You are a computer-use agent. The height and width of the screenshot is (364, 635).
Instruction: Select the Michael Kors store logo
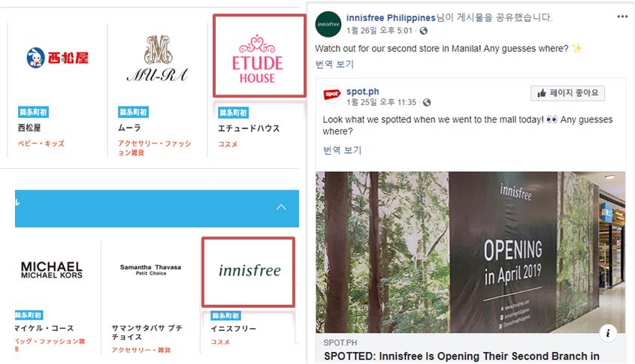point(51,269)
